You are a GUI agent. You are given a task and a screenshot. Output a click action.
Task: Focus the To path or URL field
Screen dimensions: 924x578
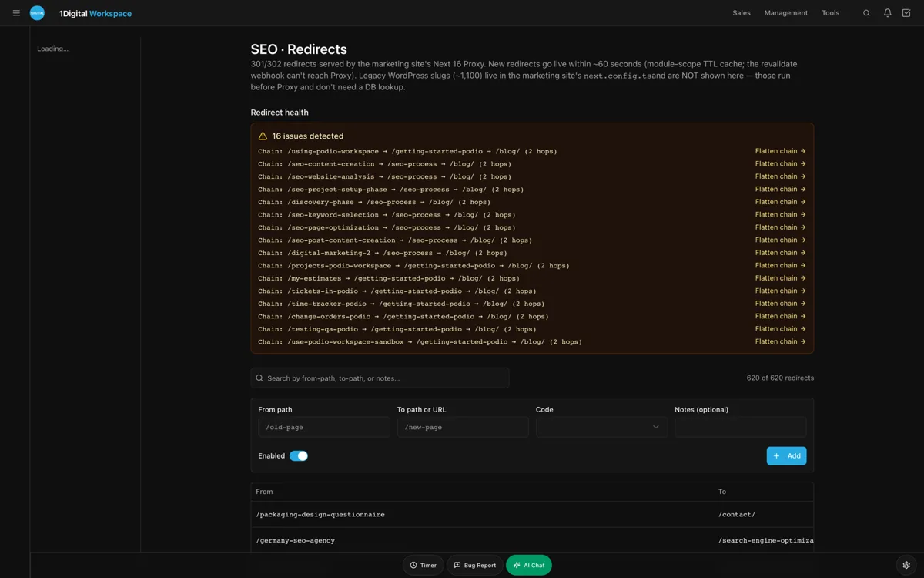click(x=463, y=427)
